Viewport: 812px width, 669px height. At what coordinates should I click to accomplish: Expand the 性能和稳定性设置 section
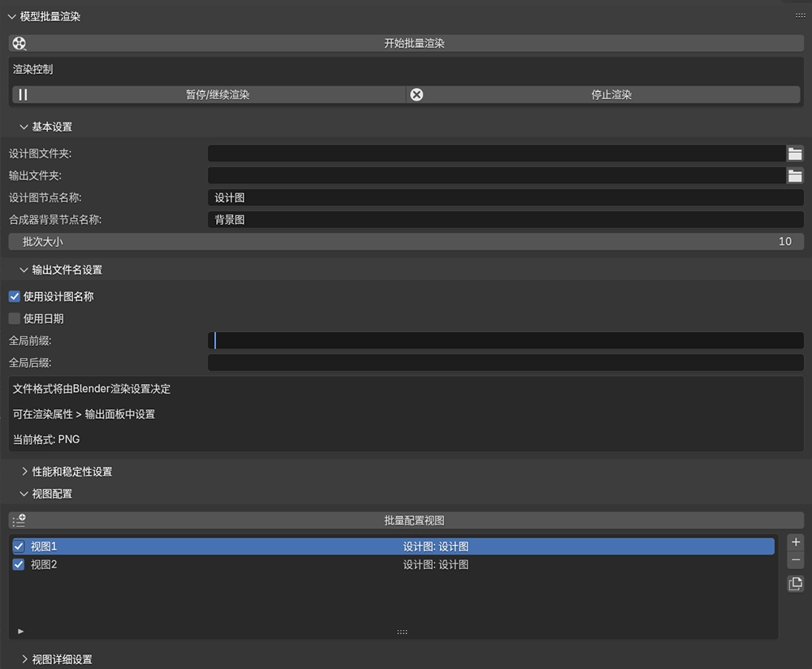tap(24, 472)
